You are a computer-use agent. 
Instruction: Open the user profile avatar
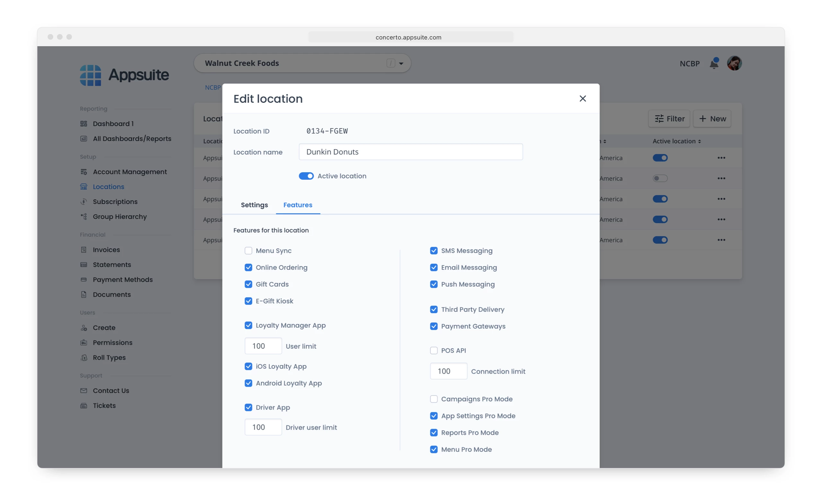(734, 63)
